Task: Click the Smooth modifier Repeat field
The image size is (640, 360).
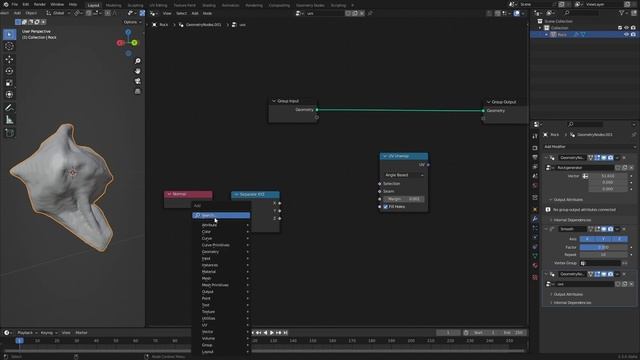Action: tap(604, 255)
